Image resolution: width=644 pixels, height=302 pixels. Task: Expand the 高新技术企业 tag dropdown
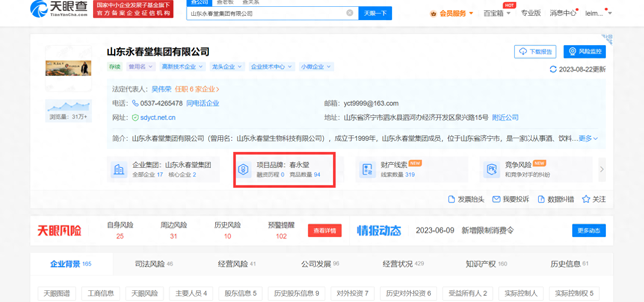182,67
